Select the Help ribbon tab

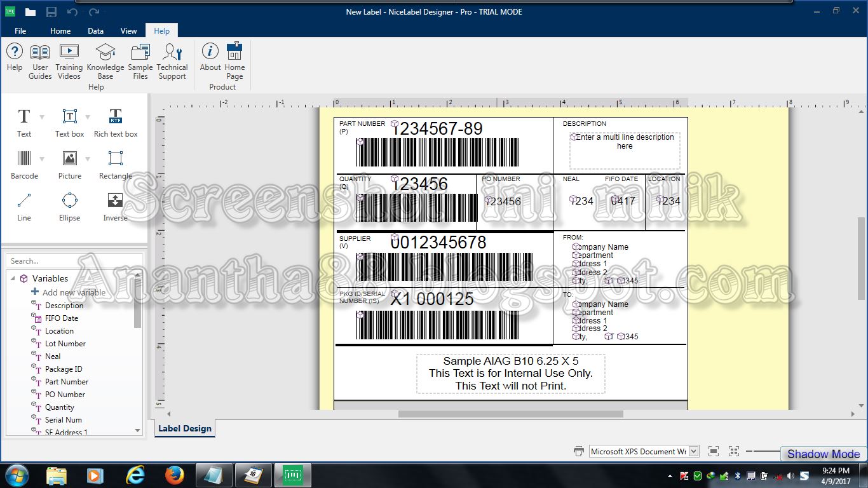tap(162, 30)
